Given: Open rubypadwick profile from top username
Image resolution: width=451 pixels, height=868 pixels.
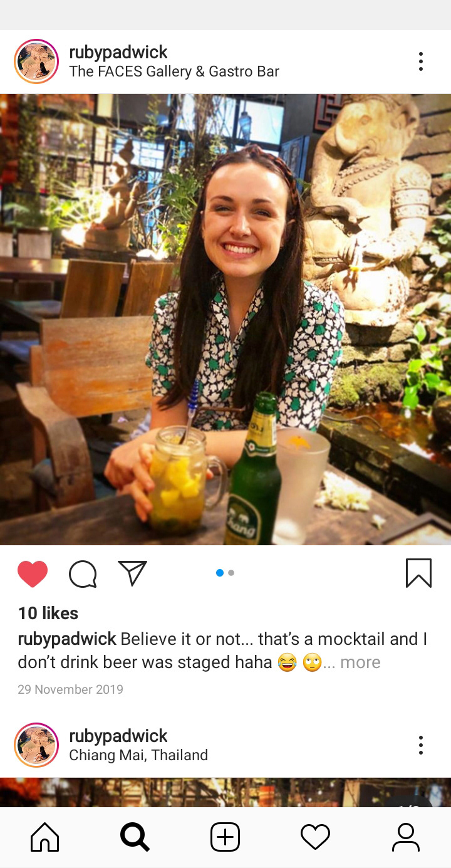Looking at the screenshot, I should pyautogui.click(x=118, y=52).
